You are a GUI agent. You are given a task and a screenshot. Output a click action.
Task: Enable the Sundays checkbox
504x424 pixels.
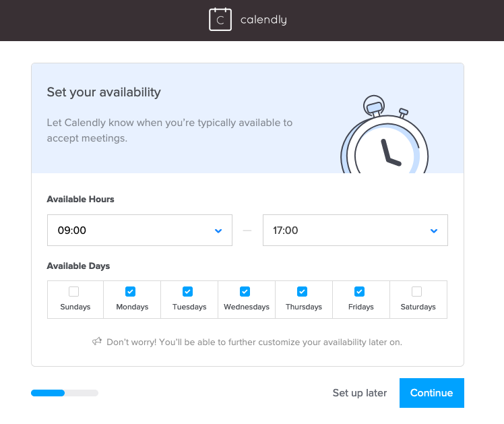[74, 292]
